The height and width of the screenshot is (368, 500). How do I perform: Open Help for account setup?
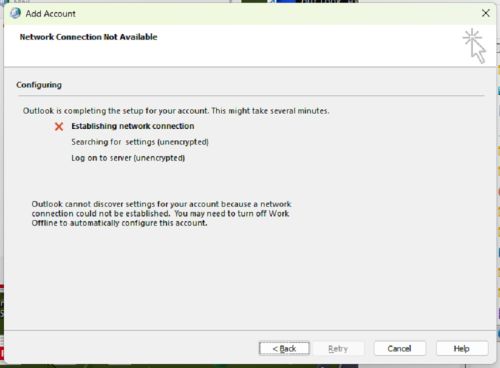(x=462, y=348)
